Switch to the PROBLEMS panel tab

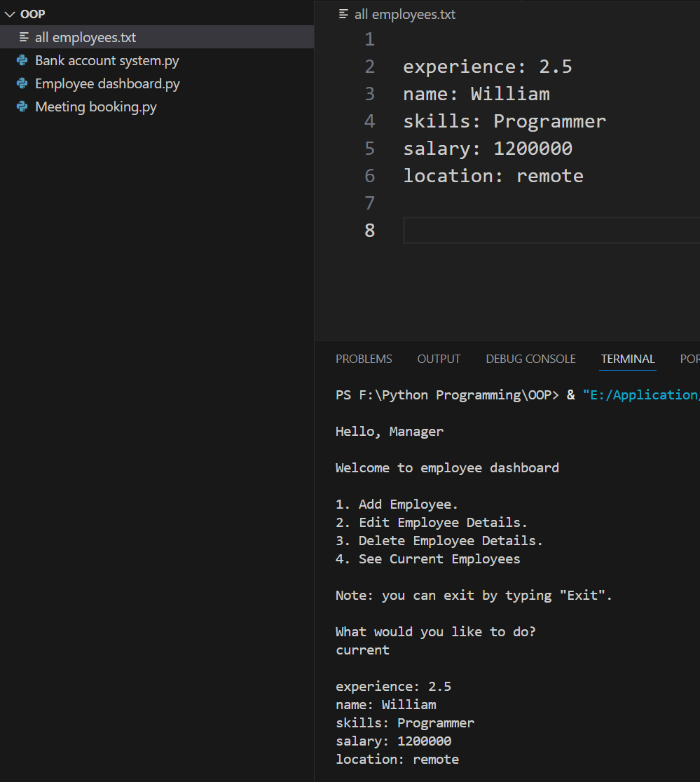[364, 359]
